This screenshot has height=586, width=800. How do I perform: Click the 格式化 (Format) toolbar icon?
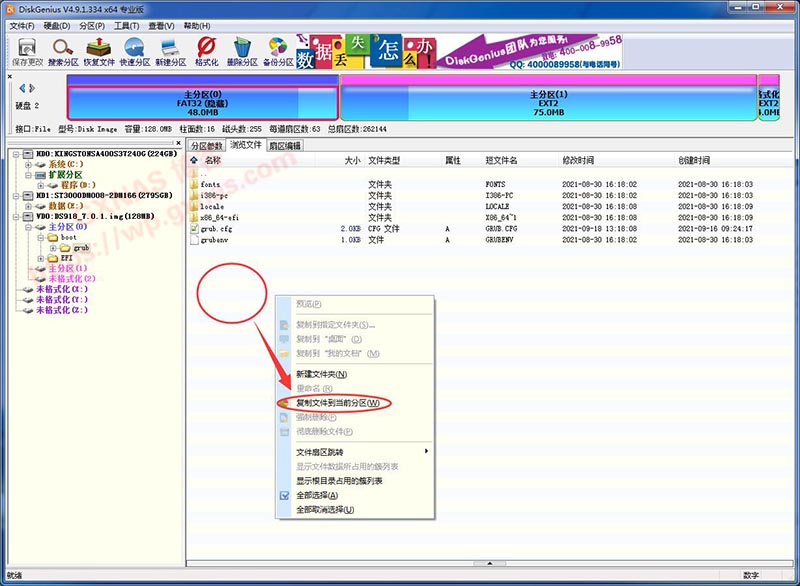(x=206, y=52)
